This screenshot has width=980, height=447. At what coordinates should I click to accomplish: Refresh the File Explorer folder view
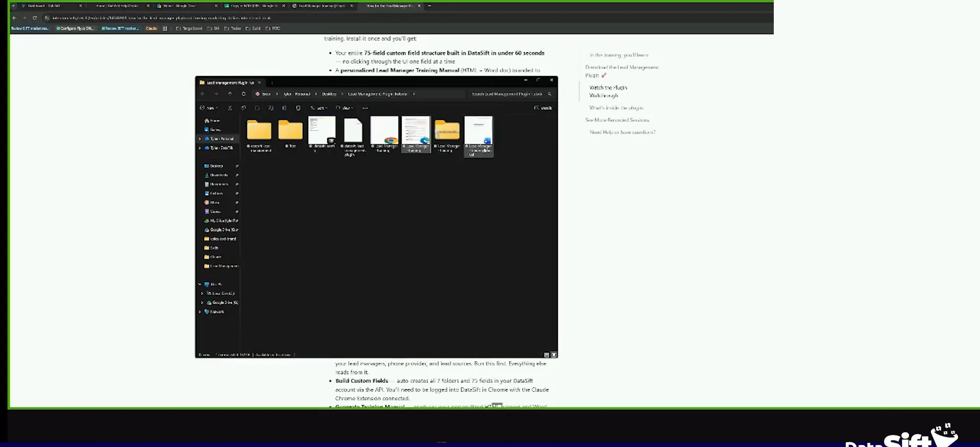point(243,94)
